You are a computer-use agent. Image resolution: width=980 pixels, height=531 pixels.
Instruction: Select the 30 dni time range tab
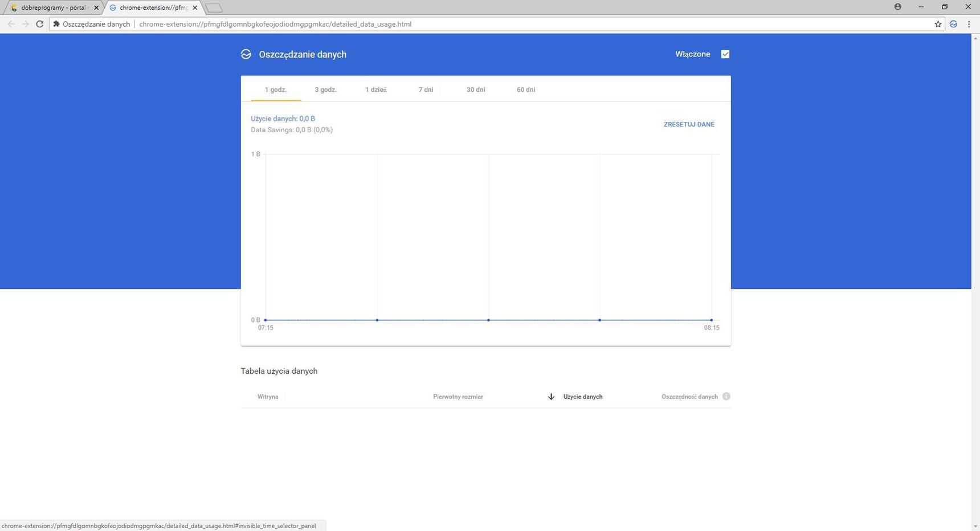[x=476, y=89]
